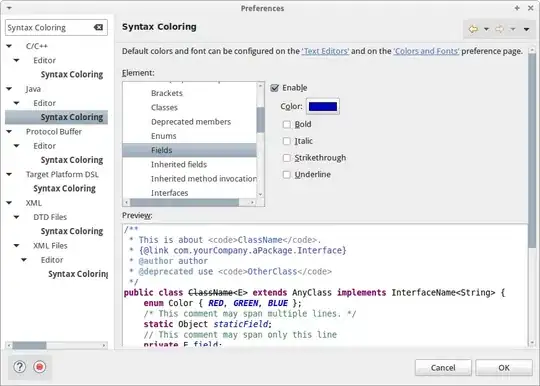Viewport: 540px width, 386px height.
Task: Click the tree panel horizontal scrollbar thumb
Action: pos(29,345)
